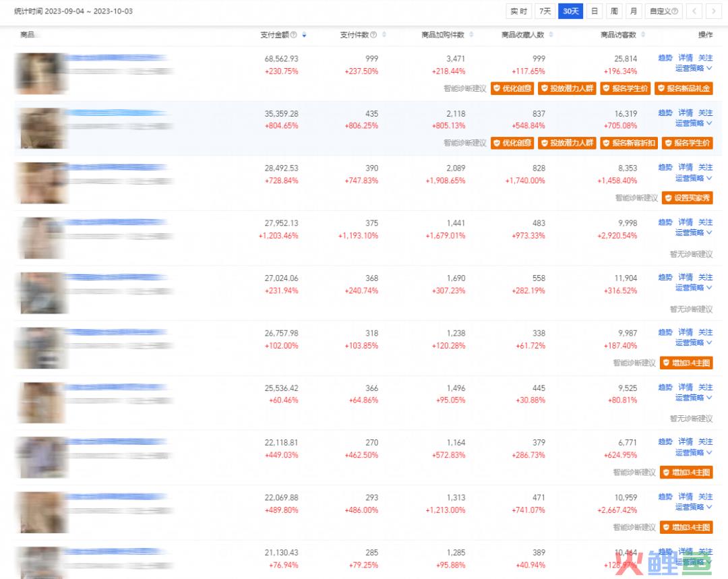Open 趋势 for the 35,359.28 product
The width and height of the screenshot is (728, 579).
click(665, 113)
